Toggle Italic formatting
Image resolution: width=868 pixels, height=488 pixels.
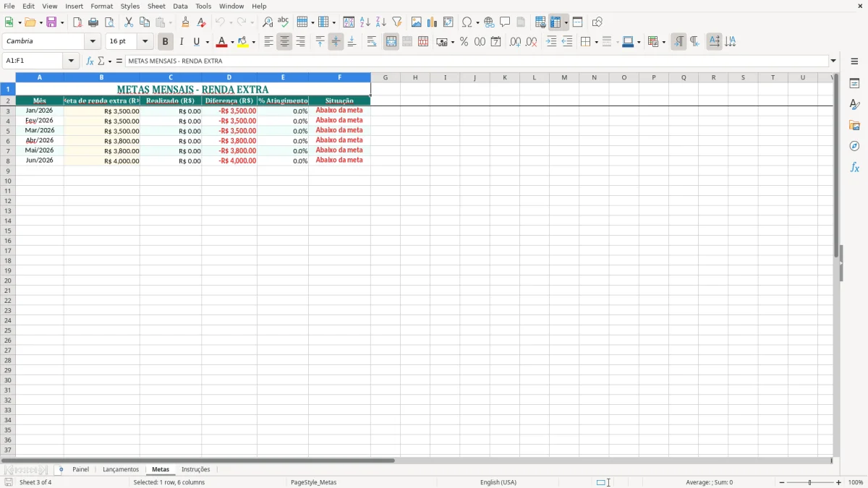(x=181, y=42)
